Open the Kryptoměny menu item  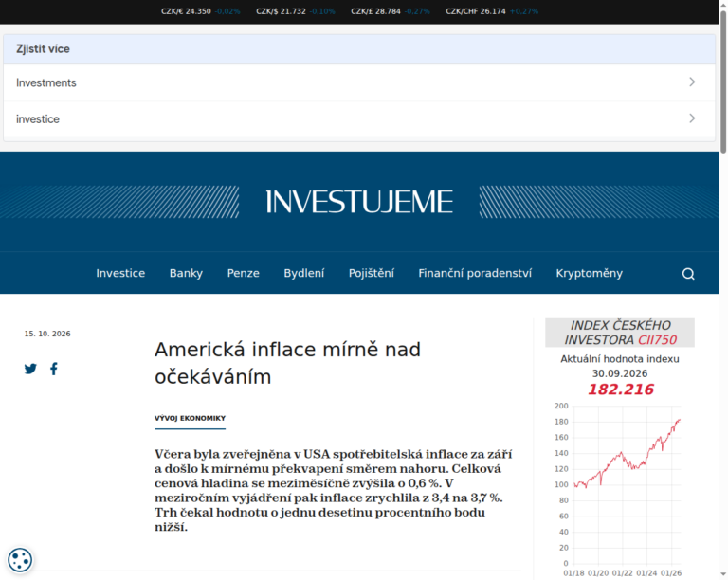click(589, 273)
